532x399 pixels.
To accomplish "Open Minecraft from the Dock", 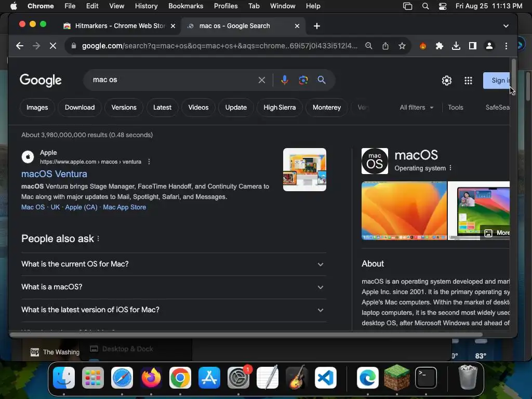I will tap(396, 378).
